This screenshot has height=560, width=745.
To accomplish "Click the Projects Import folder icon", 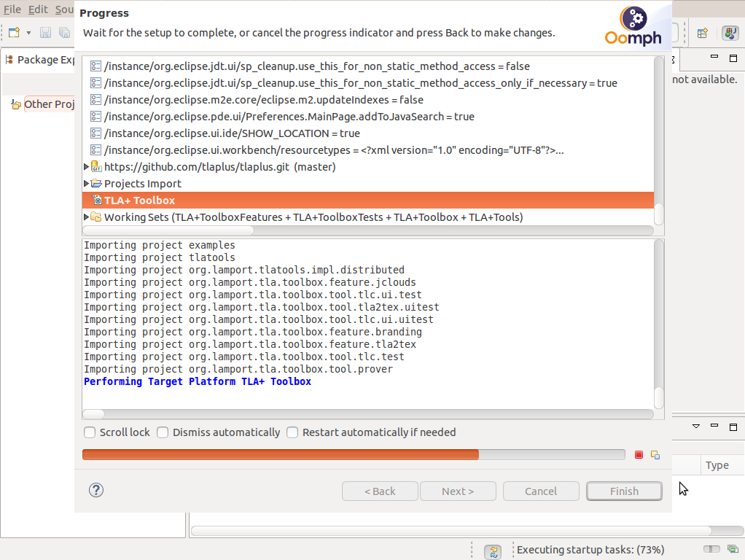I will point(96,184).
